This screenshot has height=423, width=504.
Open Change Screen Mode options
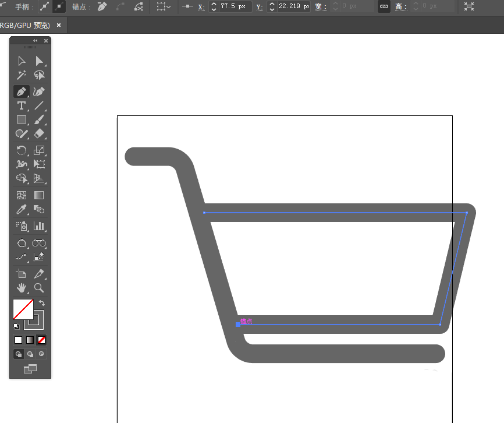pyautogui.click(x=30, y=369)
